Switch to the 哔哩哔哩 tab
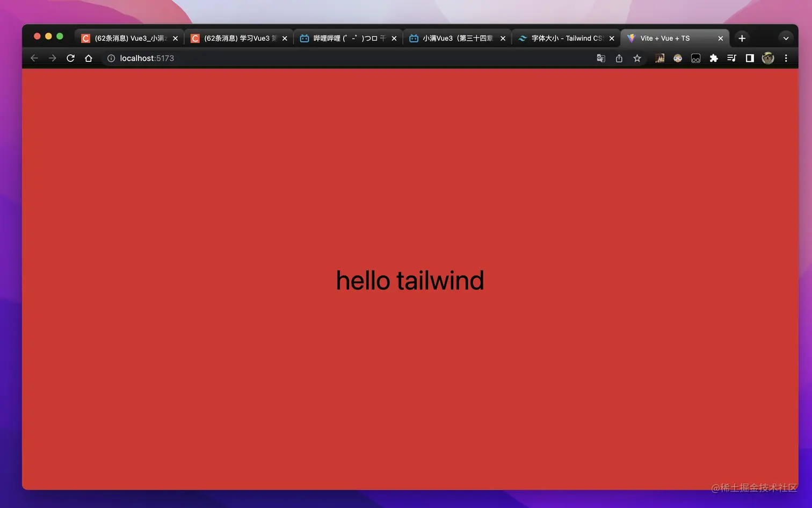 [x=348, y=38]
